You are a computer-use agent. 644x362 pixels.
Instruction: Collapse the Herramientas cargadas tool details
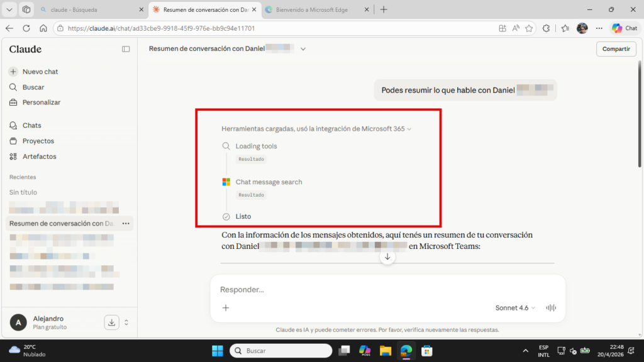tap(316, 129)
